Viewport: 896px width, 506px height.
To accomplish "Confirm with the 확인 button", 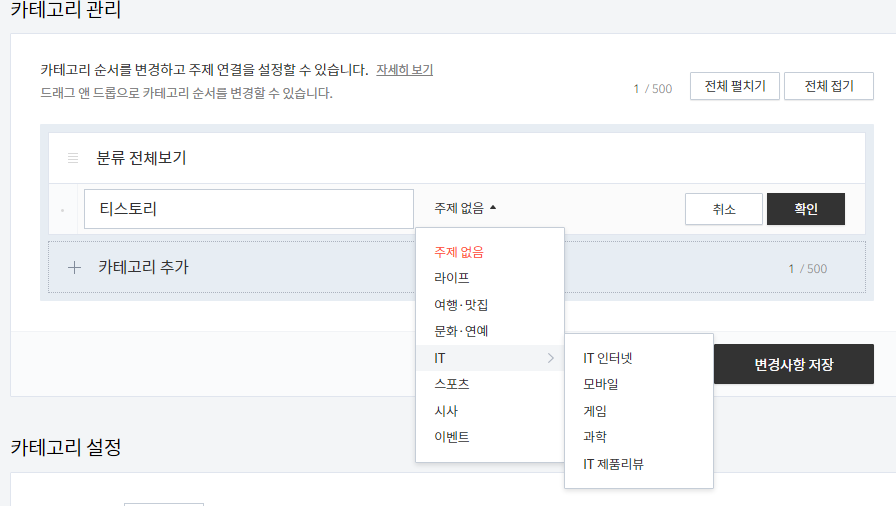I will (806, 209).
